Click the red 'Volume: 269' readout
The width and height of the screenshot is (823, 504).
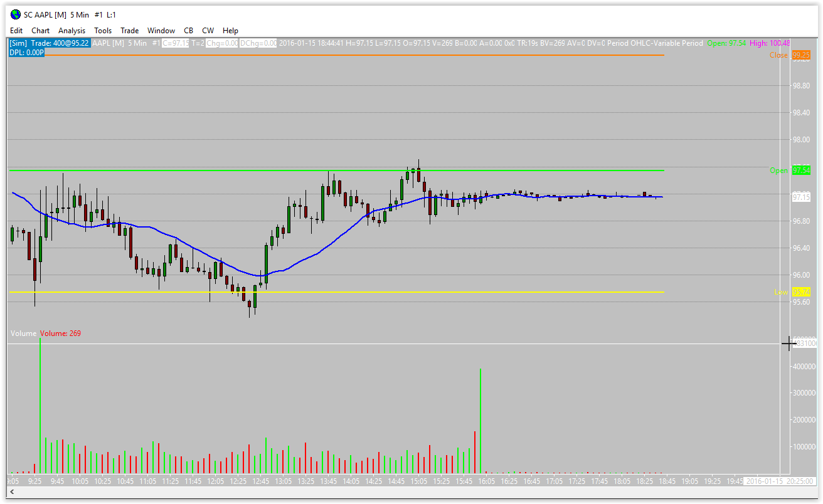tap(61, 333)
